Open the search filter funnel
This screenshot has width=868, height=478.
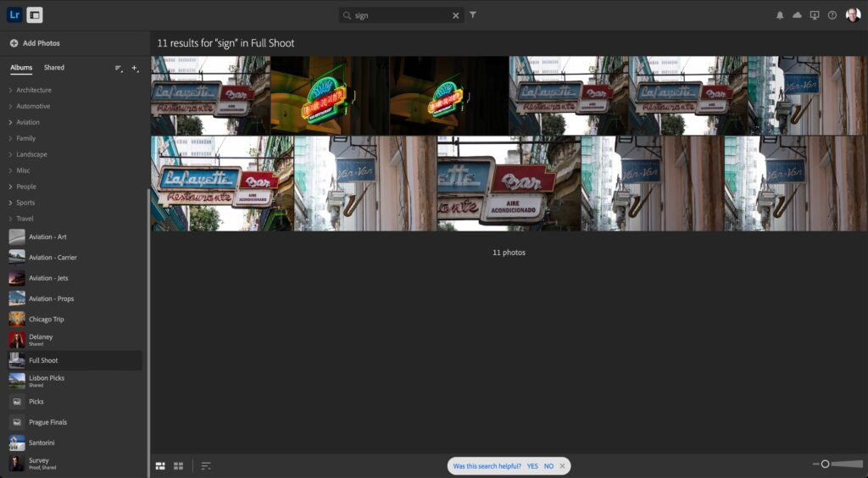(x=473, y=15)
